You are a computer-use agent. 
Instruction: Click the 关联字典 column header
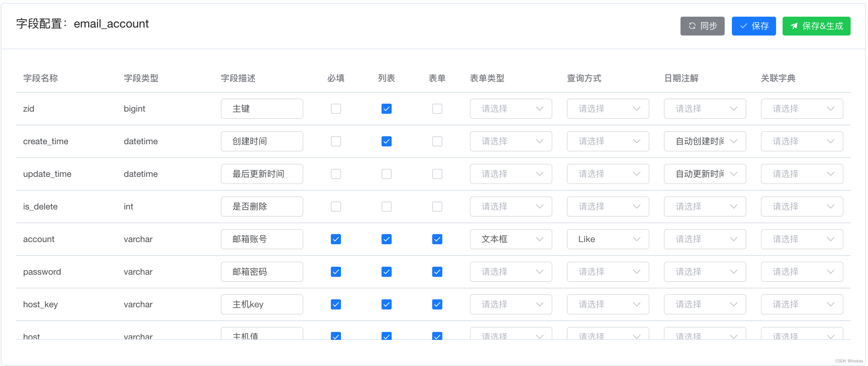[778, 78]
